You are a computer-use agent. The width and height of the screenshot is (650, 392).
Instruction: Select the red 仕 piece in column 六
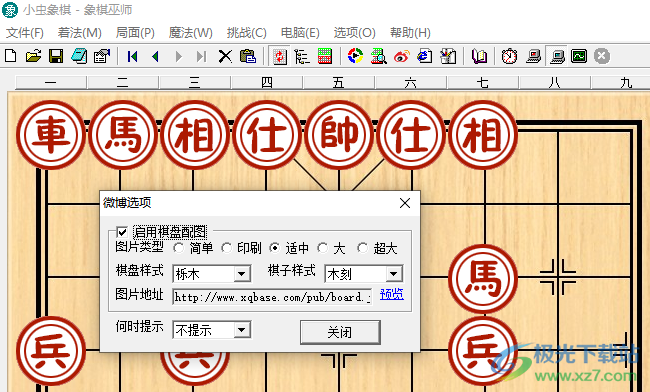[411, 135]
